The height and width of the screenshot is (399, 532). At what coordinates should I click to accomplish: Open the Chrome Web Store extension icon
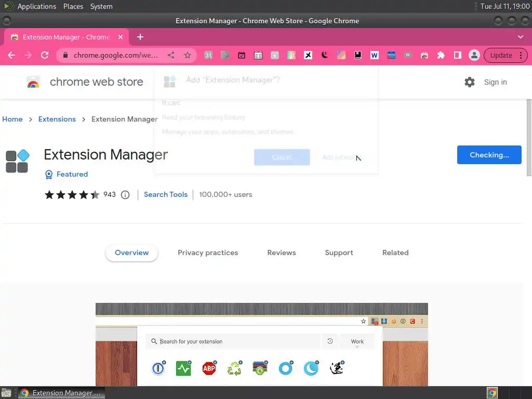424,55
